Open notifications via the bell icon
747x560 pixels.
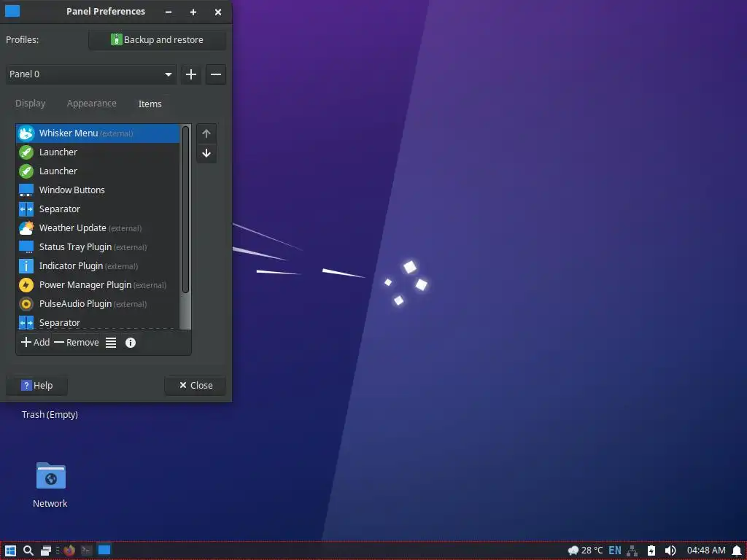coord(737,551)
